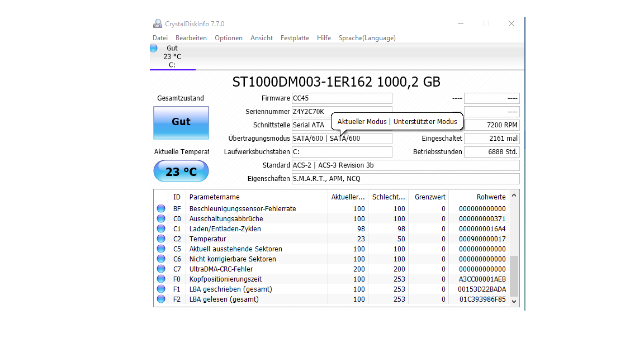Screen dimensions: 644x362
Task: Select Aktuell ausstehende Sektoren parameter name
Action: coord(236,249)
